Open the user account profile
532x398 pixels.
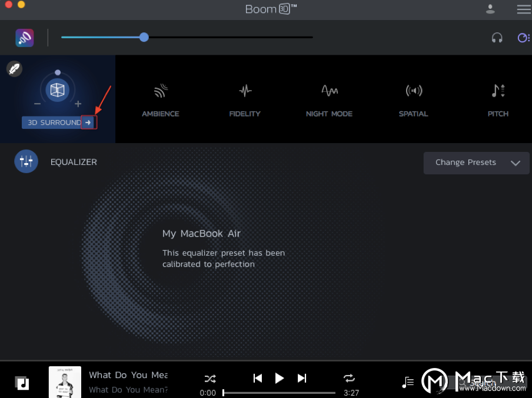point(490,9)
